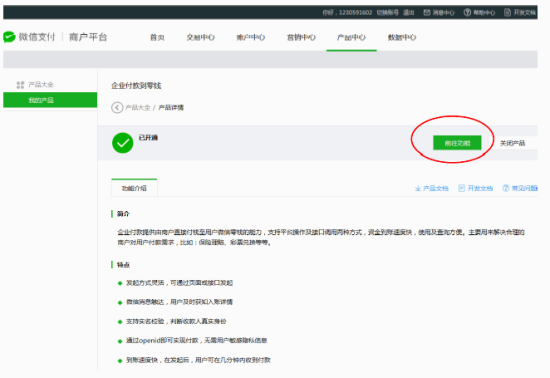Click the green 前往功能 button
The width and height of the screenshot is (550, 378).
click(x=457, y=143)
